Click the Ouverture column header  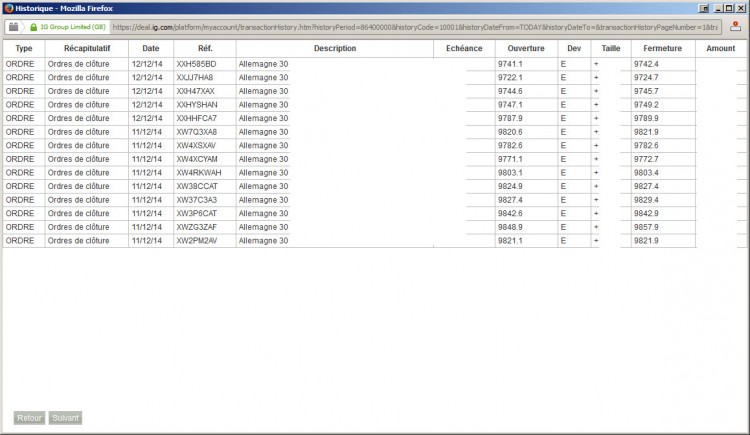(x=526, y=48)
